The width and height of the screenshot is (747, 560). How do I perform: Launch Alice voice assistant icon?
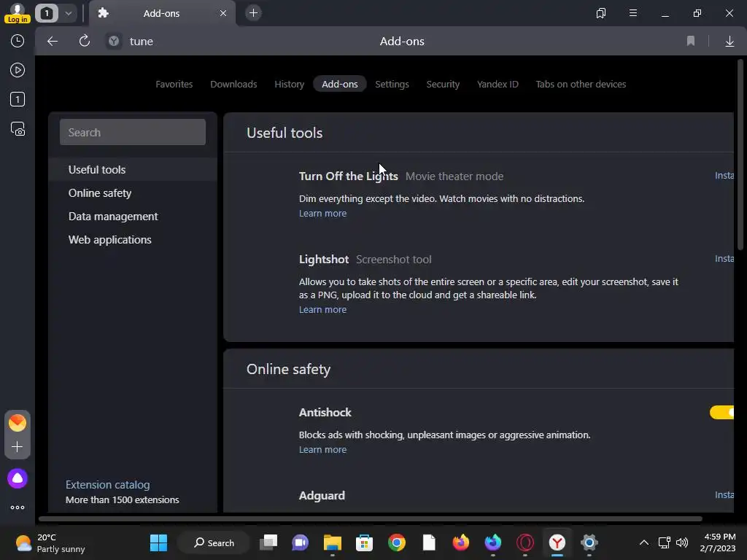[x=18, y=478]
